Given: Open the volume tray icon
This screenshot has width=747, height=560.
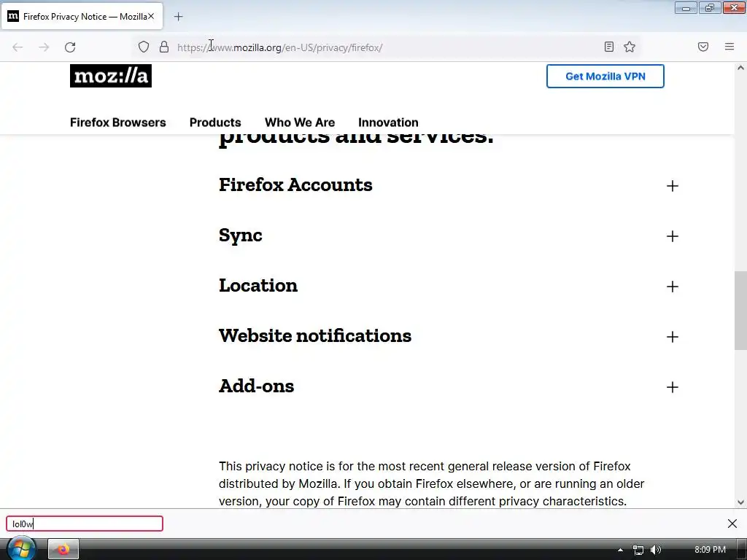Looking at the screenshot, I should (x=656, y=550).
